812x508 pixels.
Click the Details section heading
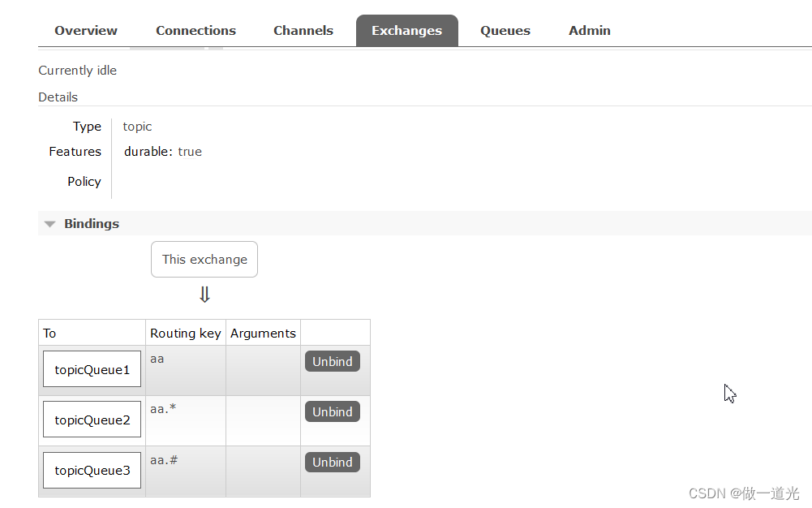pos(58,97)
